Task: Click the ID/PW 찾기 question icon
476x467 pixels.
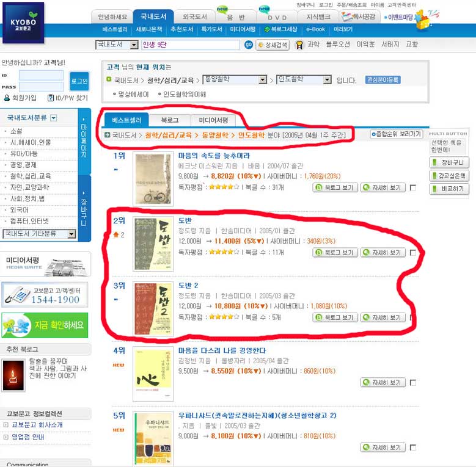Action: tap(50, 98)
